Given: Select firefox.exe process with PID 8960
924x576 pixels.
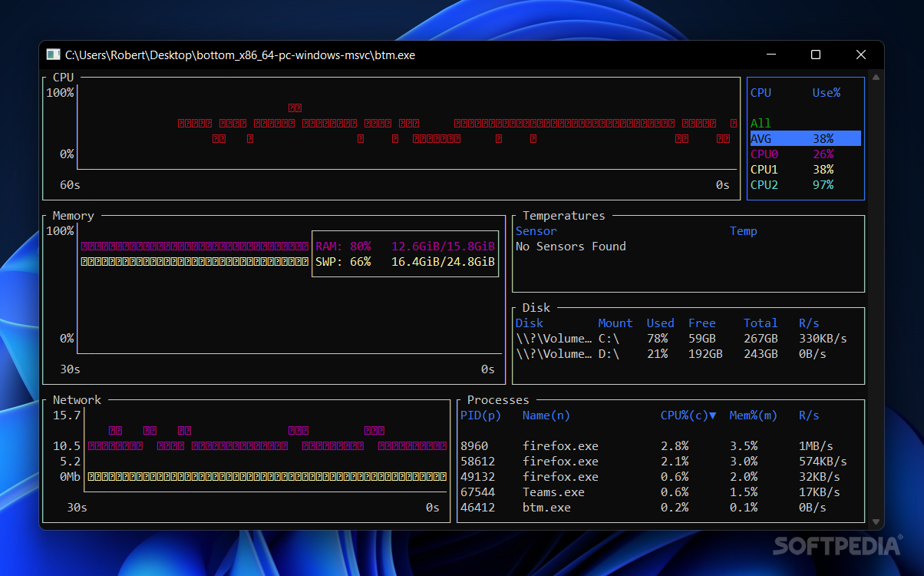Looking at the screenshot, I should (x=660, y=446).
